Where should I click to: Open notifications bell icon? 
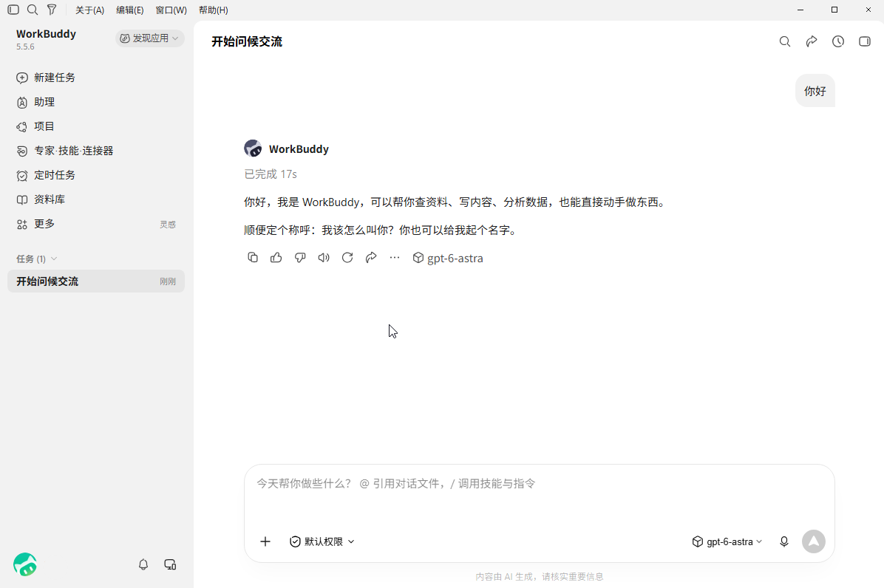coord(143,564)
